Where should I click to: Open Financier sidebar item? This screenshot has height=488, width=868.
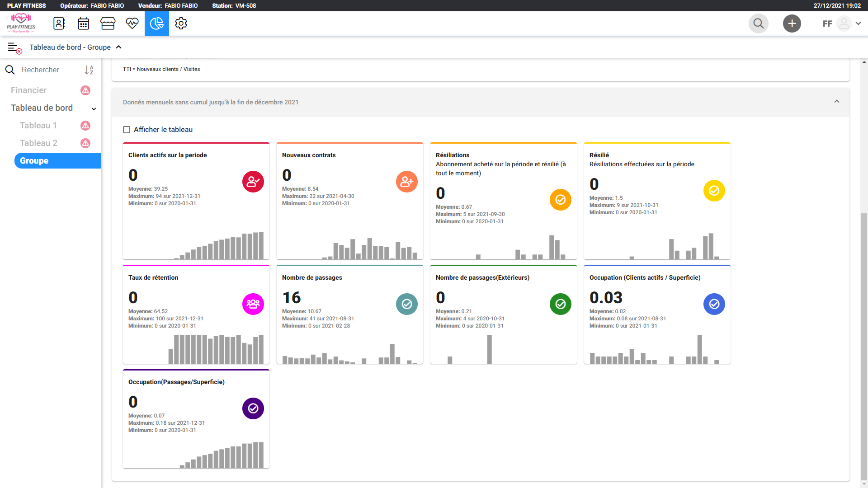[x=29, y=90]
